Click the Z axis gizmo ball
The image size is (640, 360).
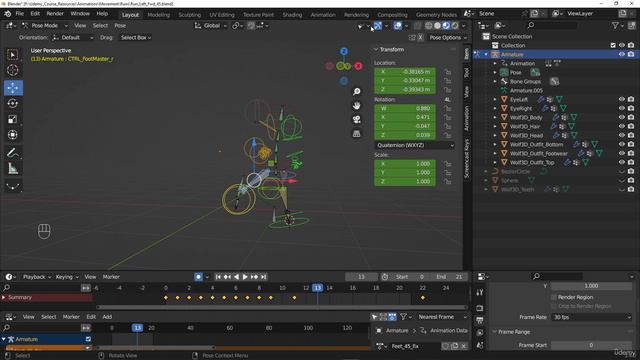pos(344,51)
